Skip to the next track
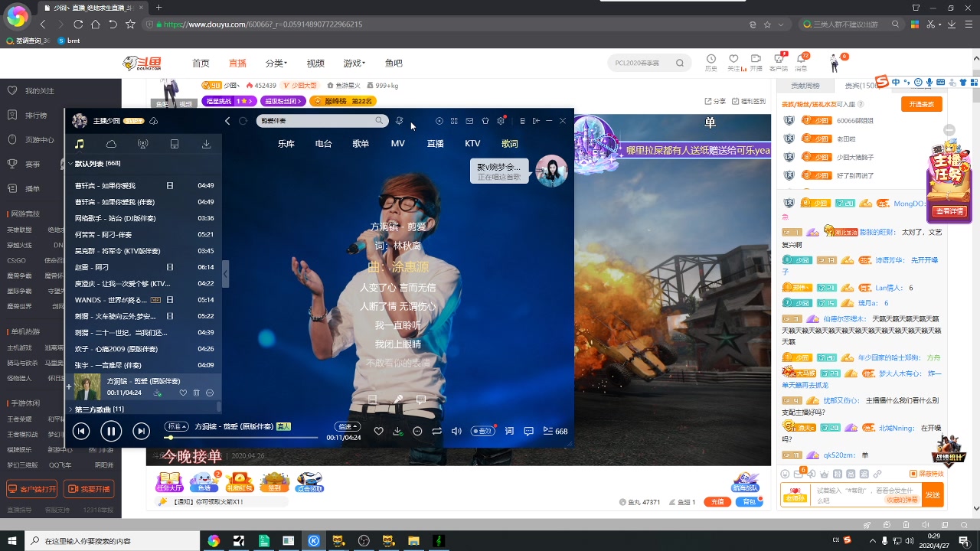Viewport: 980px width, 551px height. 141,432
